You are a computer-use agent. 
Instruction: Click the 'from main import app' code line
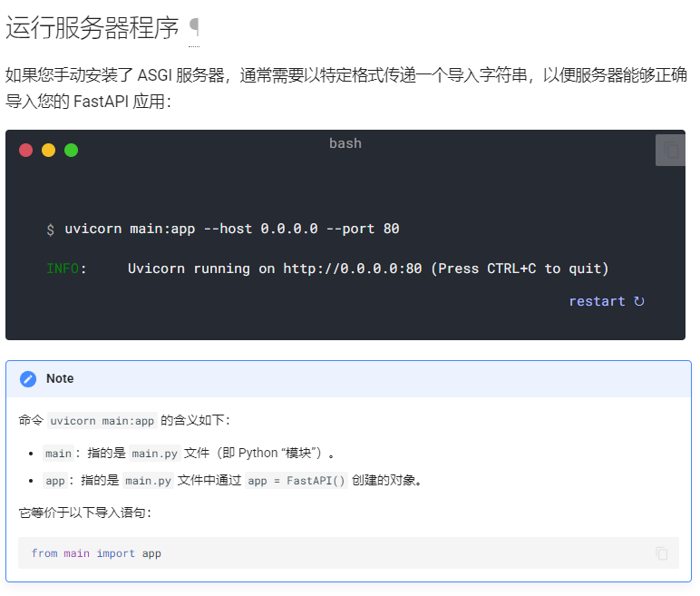click(x=96, y=553)
